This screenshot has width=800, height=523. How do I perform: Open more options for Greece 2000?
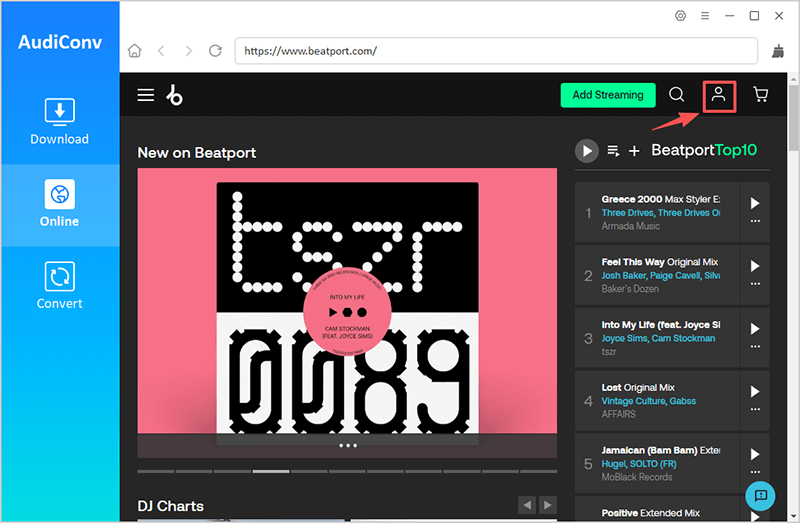[755, 221]
